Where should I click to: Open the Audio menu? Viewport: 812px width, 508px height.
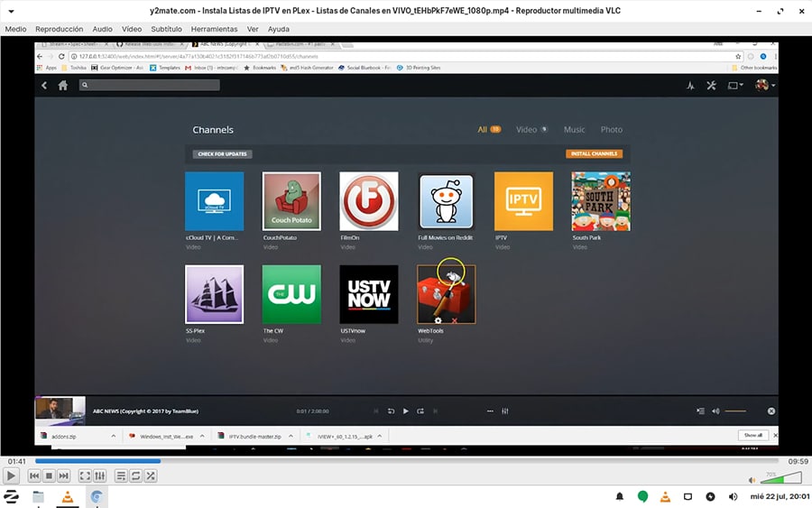click(x=102, y=29)
